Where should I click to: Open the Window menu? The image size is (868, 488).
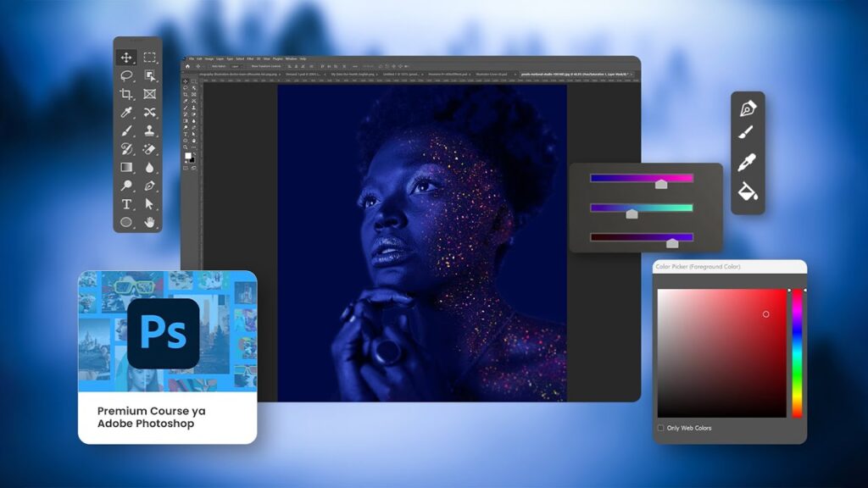tap(291, 58)
